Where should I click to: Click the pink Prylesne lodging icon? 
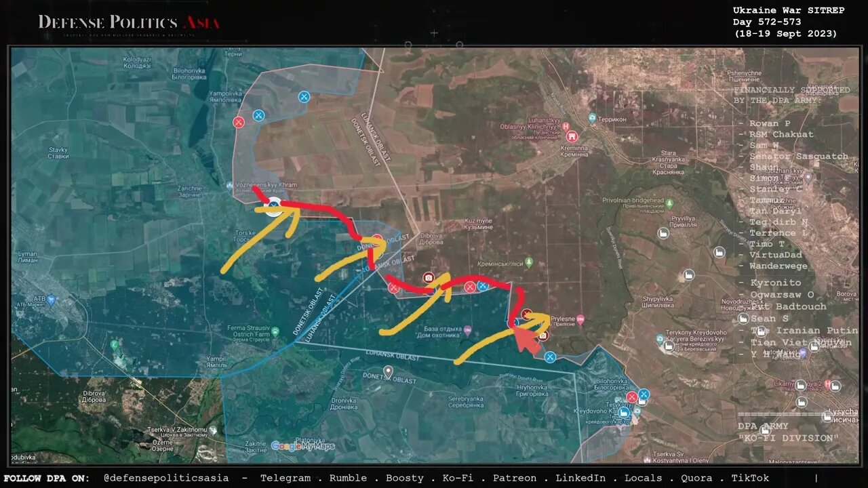pyautogui.click(x=580, y=319)
